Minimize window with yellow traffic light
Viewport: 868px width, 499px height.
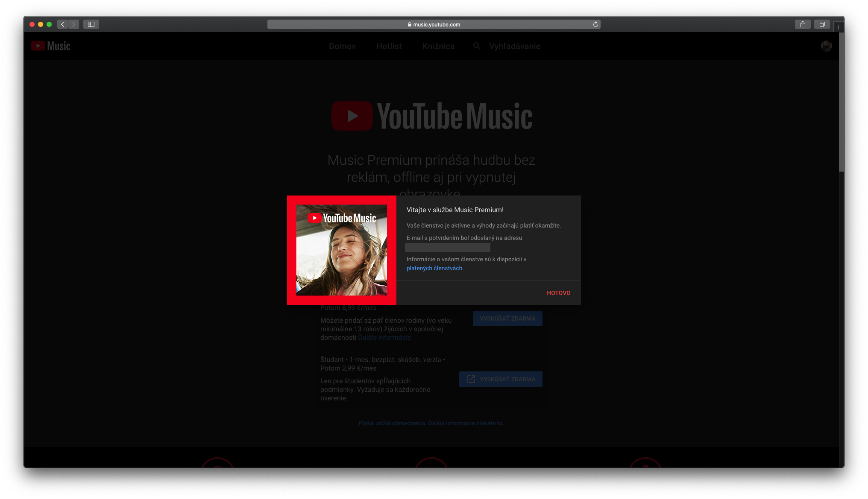tap(41, 24)
